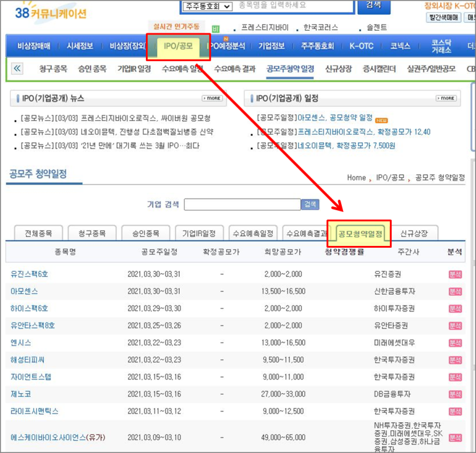Switch to the 수요예측일정 tab
Screen dimensions: 476x453
coord(253,234)
